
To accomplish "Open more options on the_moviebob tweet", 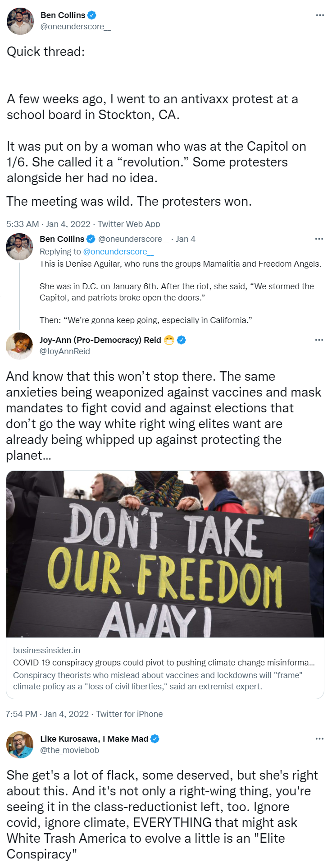I will 320,739.
